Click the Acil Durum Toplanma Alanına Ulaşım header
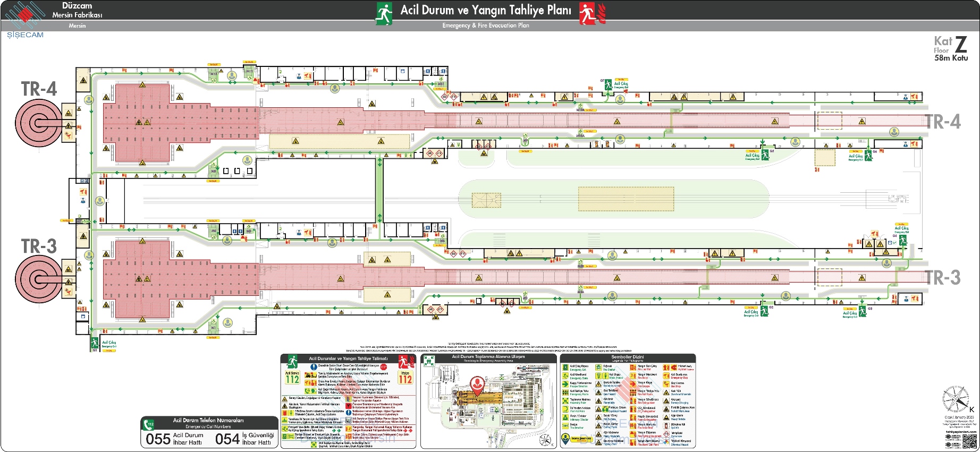Screen dimensions: 980x452 pos(488,357)
